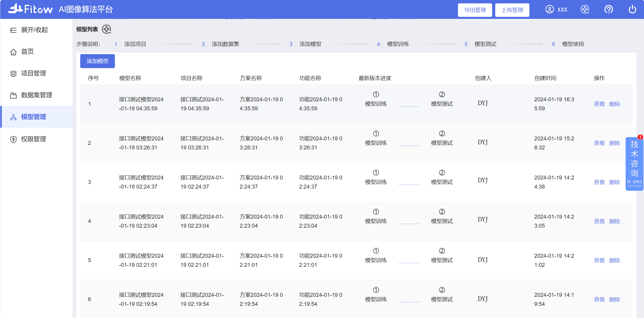Click the 功能名称 column header
644x318 pixels.
point(310,78)
